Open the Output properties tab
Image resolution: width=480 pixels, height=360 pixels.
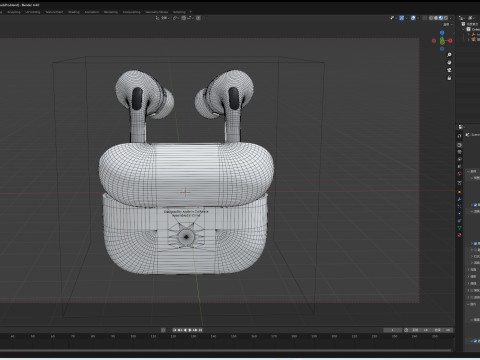coord(459,152)
